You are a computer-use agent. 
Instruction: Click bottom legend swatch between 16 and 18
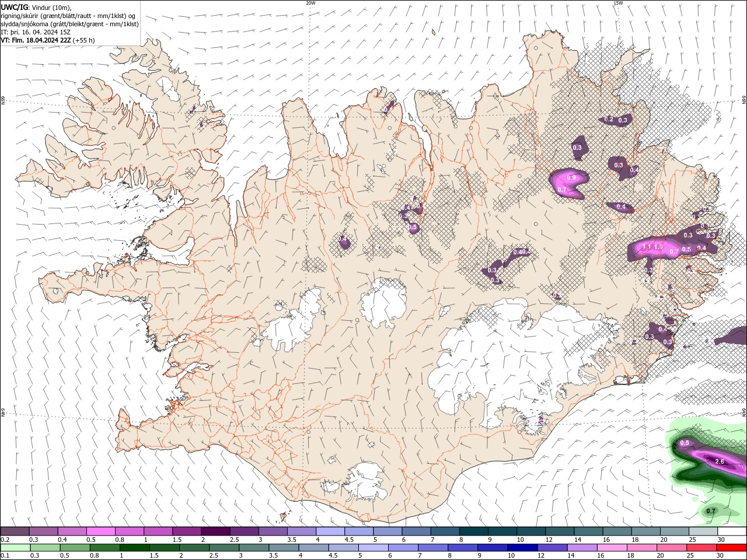pos(612,547)
